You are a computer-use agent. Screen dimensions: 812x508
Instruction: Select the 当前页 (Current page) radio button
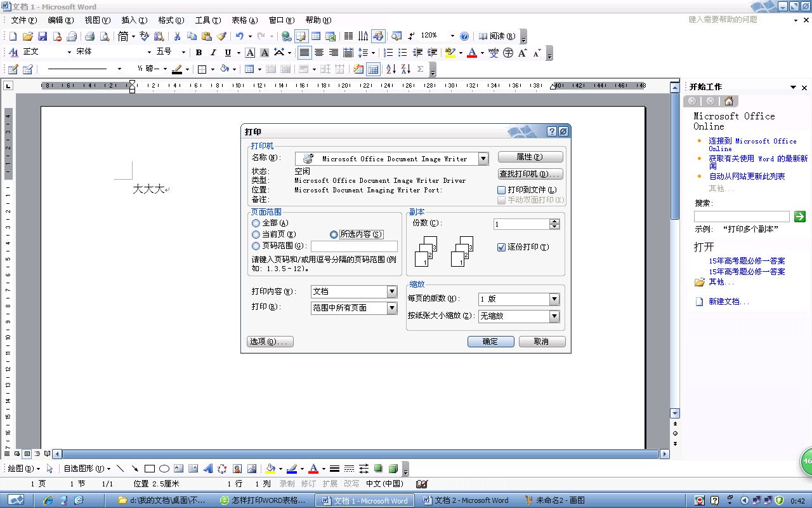tap(256, 234)
